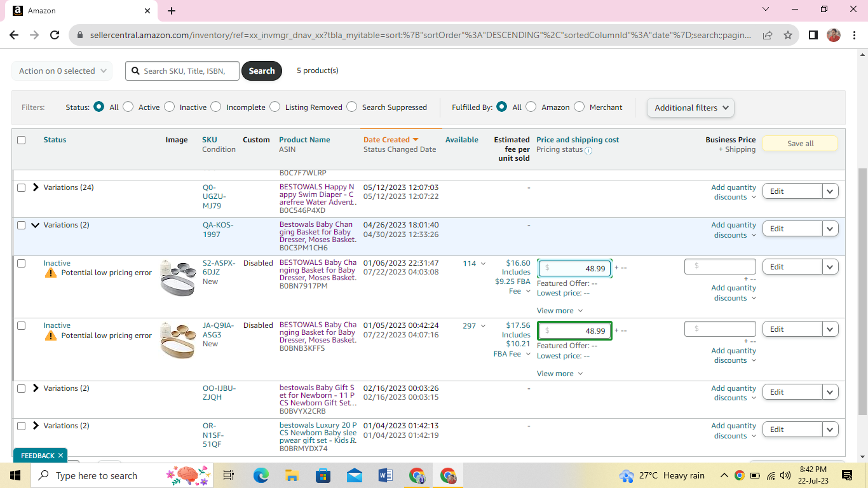Image resolution: width=868 pixels, height=488 pixels.
Task: Click the Save all button
Action: 800,144
